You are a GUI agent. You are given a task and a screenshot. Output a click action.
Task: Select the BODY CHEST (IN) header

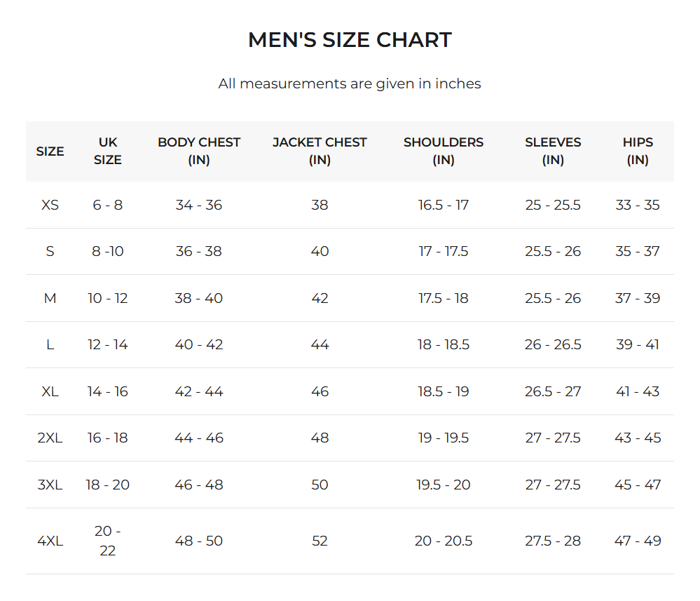(199, 151)
